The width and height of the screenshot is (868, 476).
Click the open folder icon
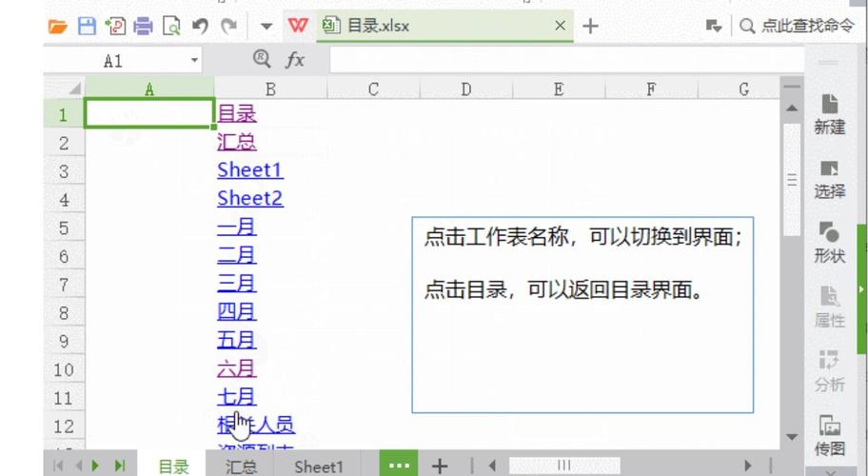[x=57, y=26]
